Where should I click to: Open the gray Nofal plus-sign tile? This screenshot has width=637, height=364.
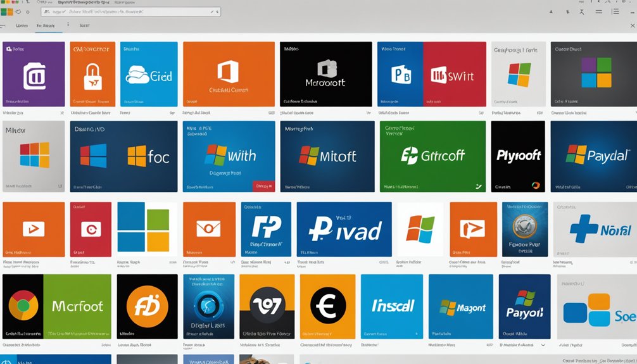coord(595,229)
